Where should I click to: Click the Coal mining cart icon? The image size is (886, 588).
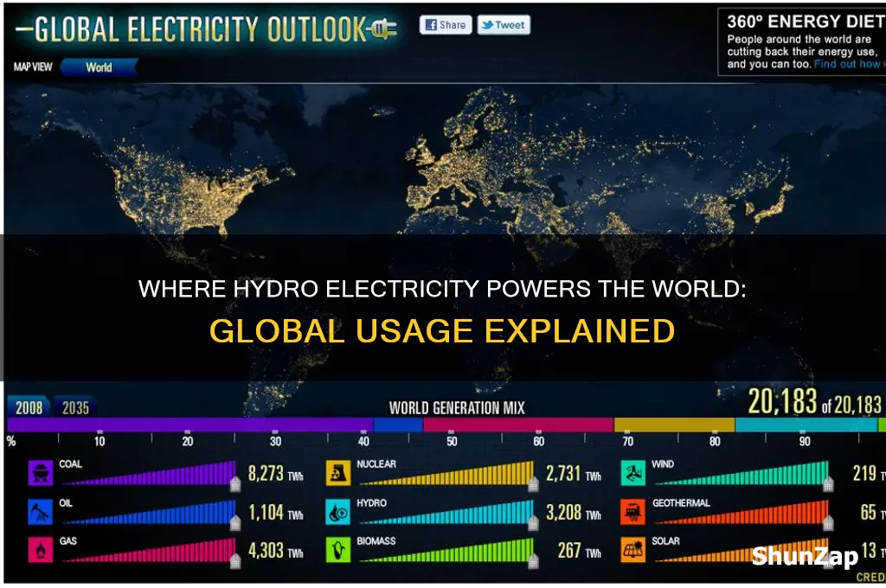40,473
